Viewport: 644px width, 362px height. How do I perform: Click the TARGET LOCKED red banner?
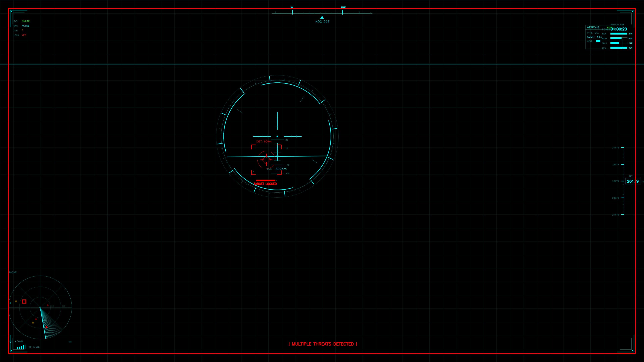coord(265,184)
